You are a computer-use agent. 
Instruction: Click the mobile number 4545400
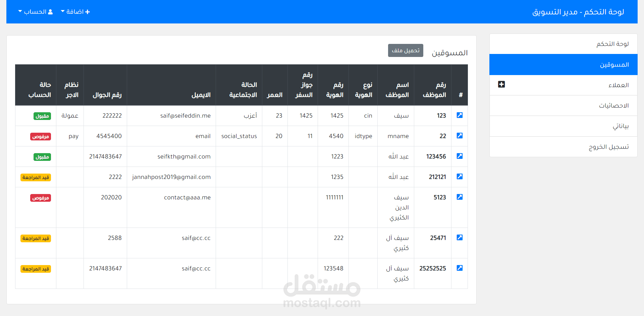tap(109, 136)
